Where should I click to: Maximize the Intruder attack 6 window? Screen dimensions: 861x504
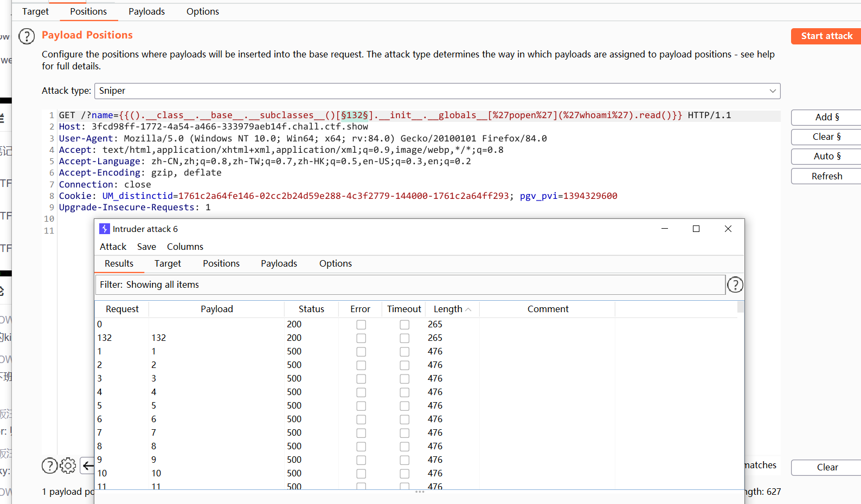(696, 229)
